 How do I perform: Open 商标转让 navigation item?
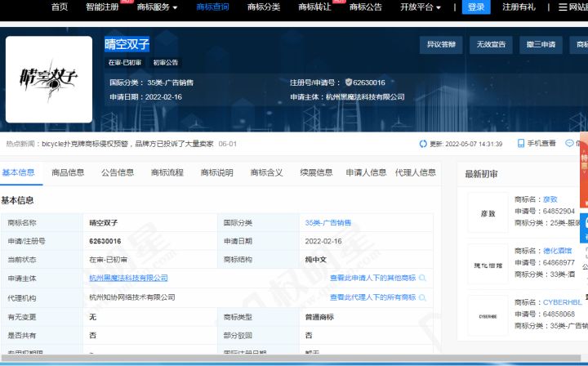tap(314, 7)
